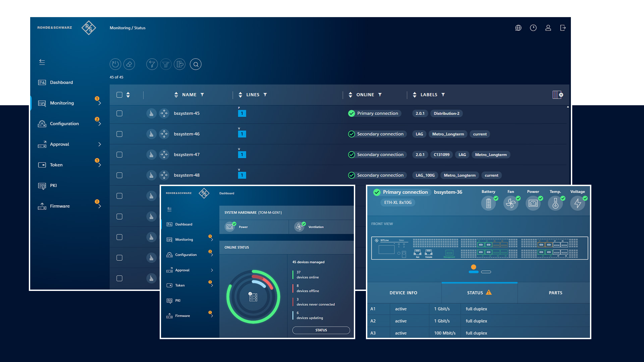
Task: Check the box for bssystem-48
Action: [119, 175]
